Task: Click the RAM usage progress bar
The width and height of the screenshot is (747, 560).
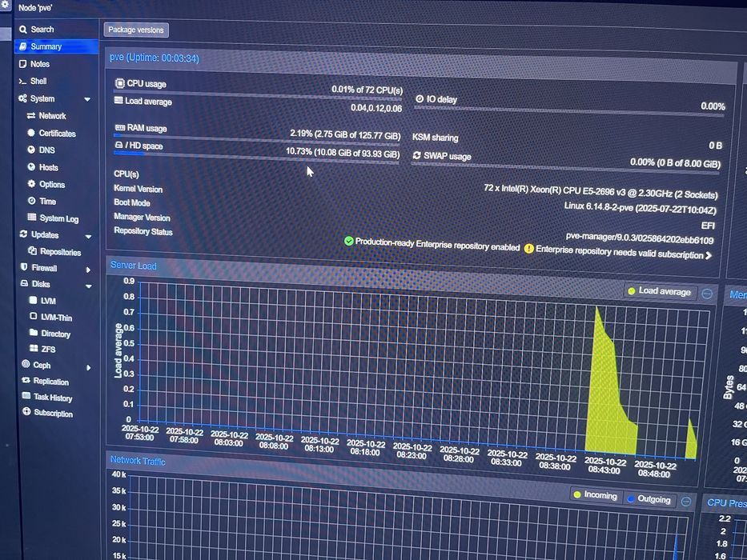Action: pos(257,139)
